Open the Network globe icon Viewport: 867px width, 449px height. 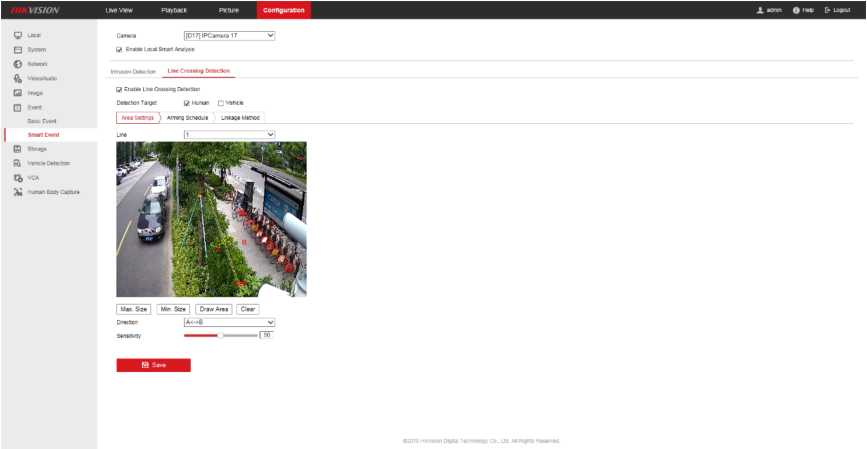coord(18,64)
